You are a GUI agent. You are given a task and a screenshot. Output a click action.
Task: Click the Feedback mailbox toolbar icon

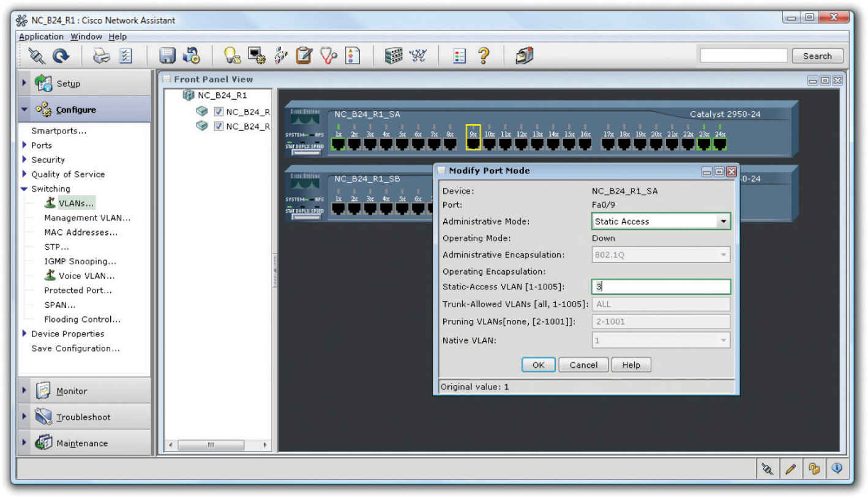point(524,56)
